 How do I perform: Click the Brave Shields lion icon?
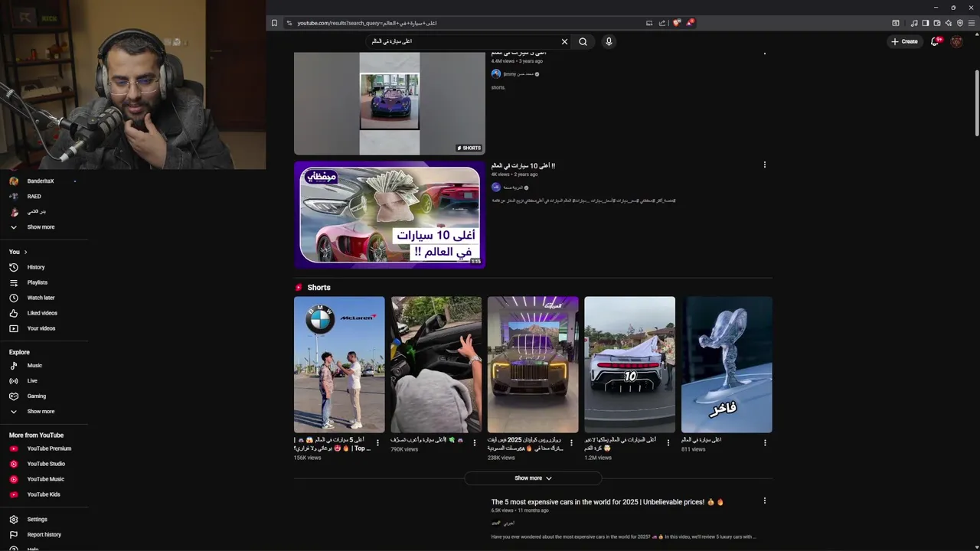pos(677,23)
